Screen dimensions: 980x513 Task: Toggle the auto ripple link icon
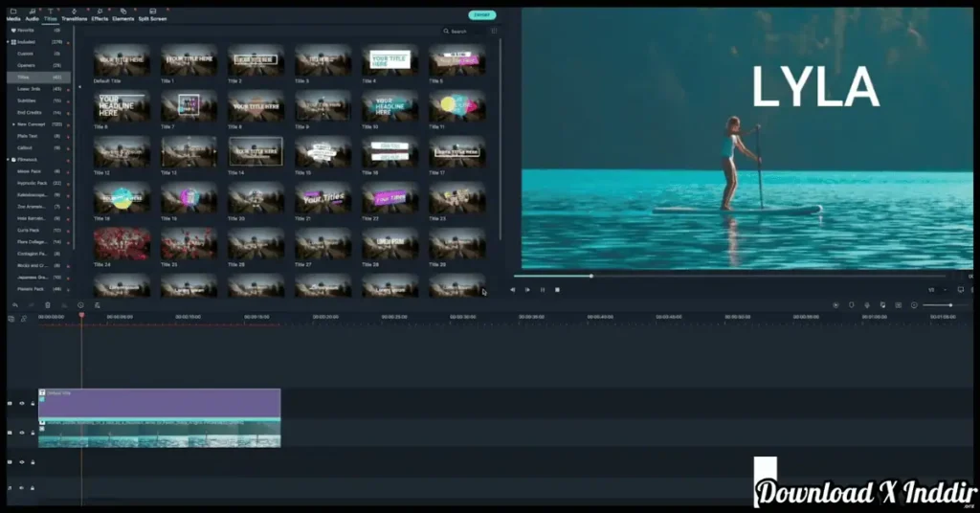24,319
